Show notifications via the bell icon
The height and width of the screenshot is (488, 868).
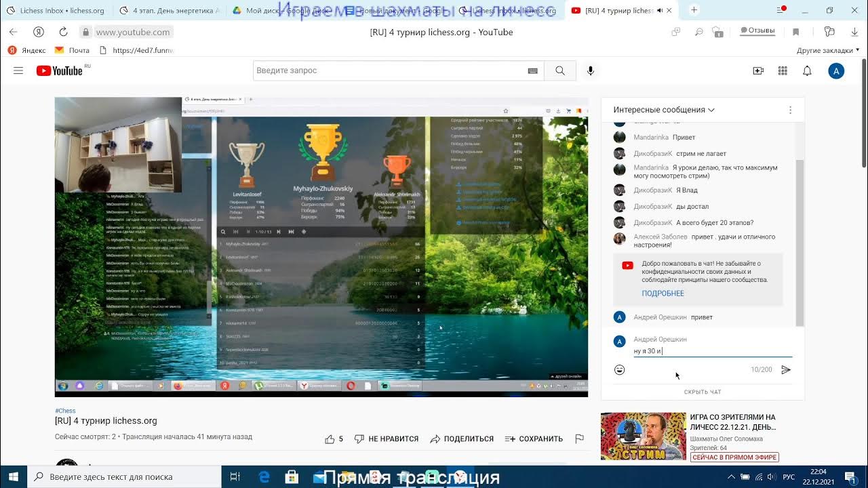click(807, 70)
